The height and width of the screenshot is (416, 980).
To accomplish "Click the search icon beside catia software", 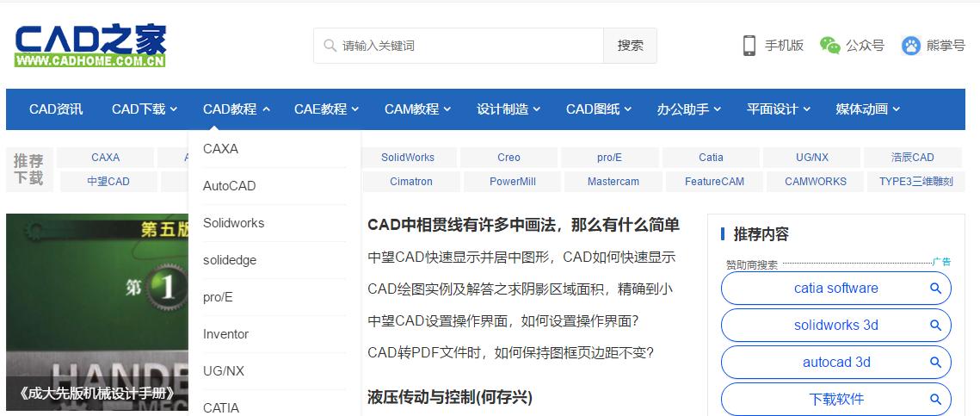I will tap(935, 289).
